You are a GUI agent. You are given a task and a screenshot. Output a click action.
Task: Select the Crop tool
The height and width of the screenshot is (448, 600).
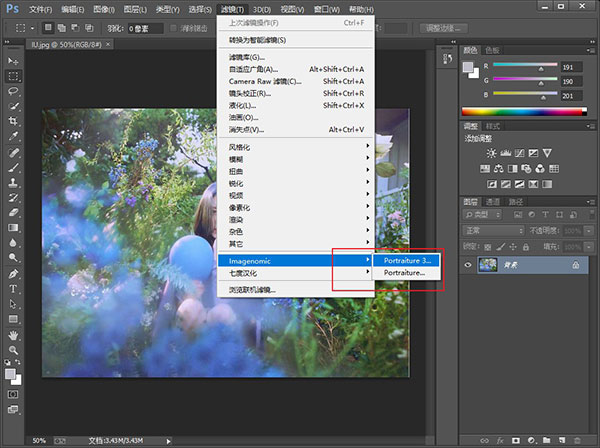pyautogui.click(x=14, y=120)
